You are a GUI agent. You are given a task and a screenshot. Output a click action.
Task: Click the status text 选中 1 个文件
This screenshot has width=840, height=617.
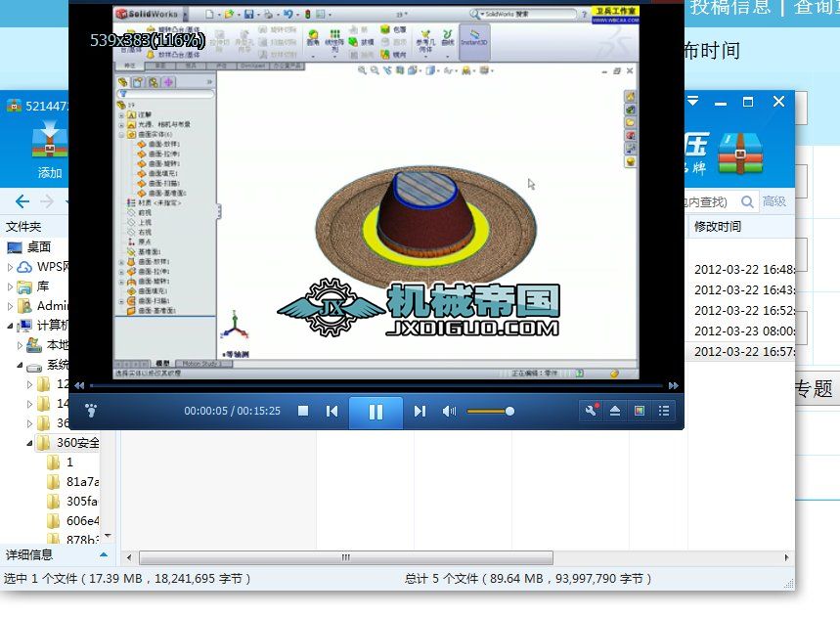pos(127,579)
